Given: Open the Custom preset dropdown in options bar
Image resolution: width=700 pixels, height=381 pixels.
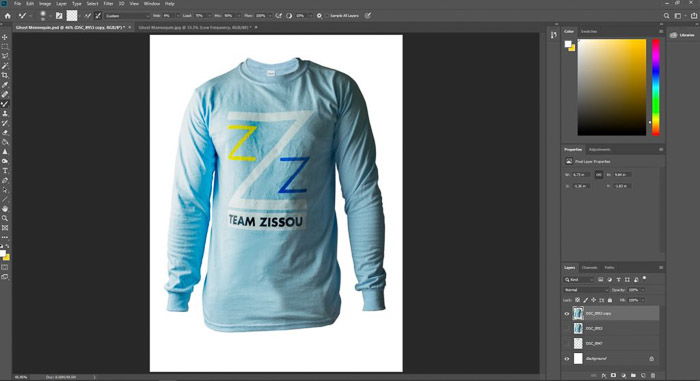Looking at the screenshot, I should click(127, 16).
